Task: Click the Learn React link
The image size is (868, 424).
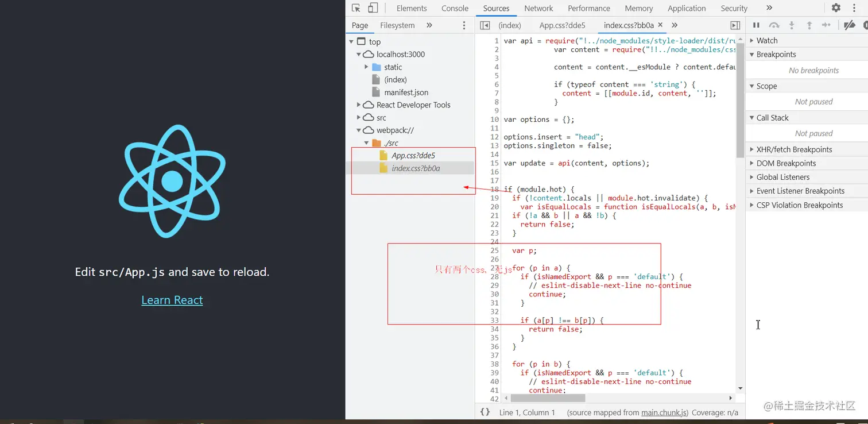Action: 172,300
